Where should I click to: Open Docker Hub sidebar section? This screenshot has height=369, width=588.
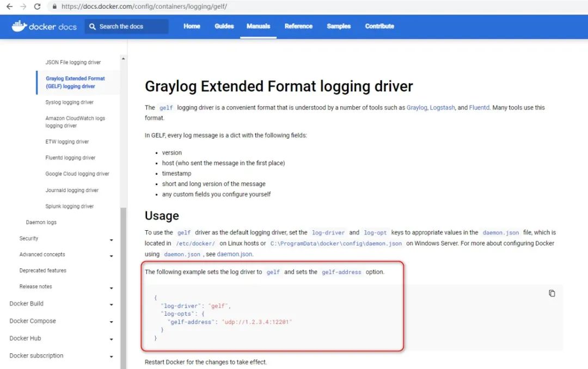[x=25, y=339]
